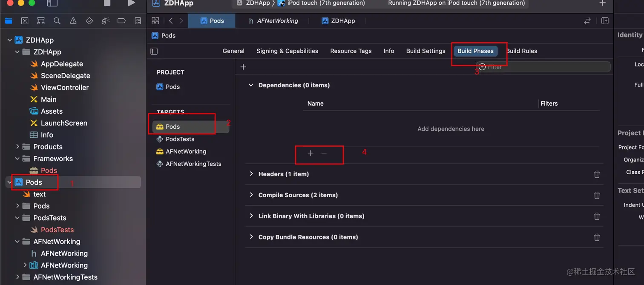The height and width of the screenshot is (285, 644).
Task: Open the related items grid menu
Action: [x=155, y=21]
